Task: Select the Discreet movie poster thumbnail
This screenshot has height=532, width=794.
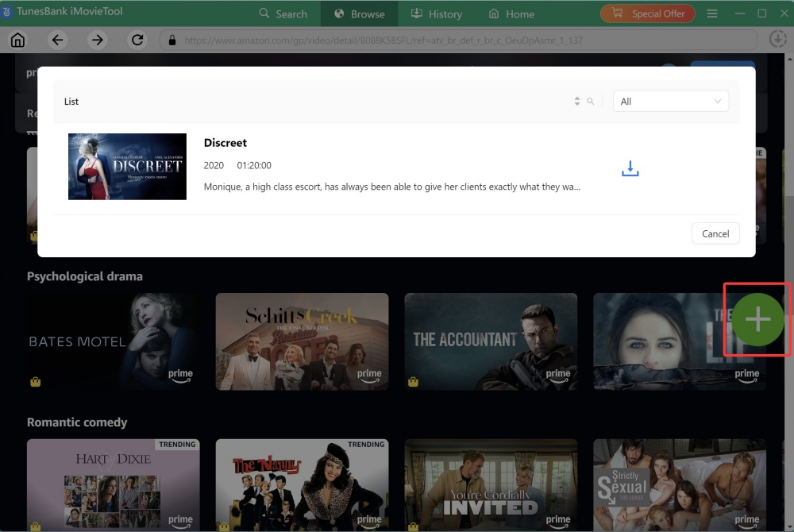Action: click(x=127, y=166)
